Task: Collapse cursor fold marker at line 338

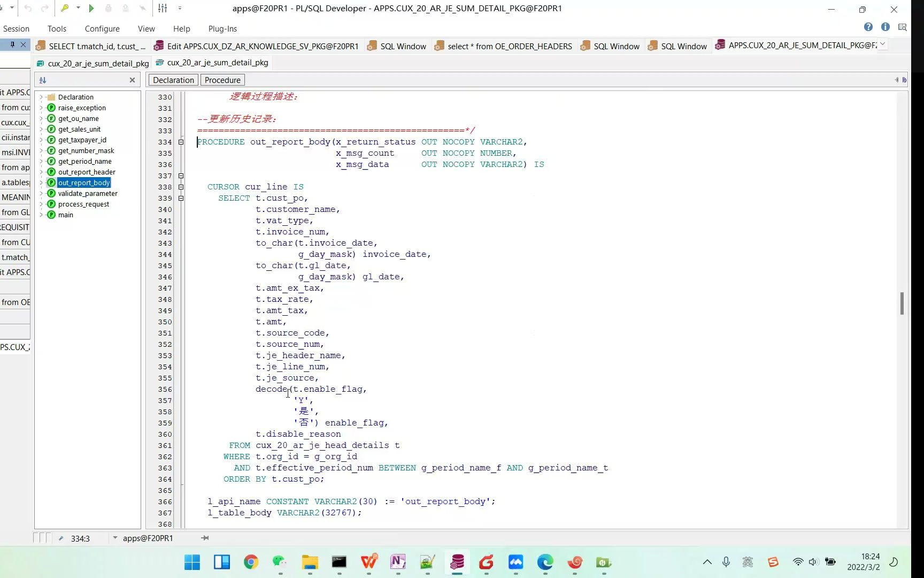Action: tap(181, 187)
